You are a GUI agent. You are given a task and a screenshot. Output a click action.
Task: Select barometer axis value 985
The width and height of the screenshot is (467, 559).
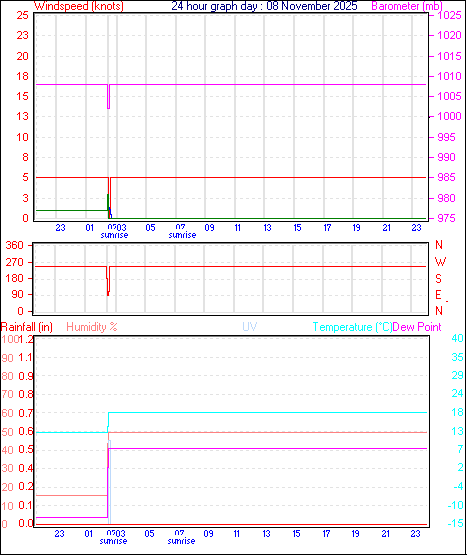coord(446,177)
